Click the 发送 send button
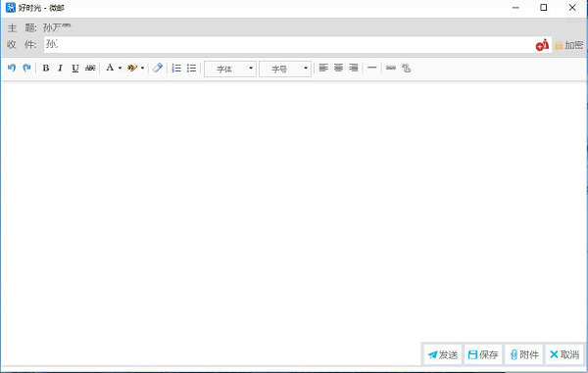The width and height of the screenshot is (588, 373). [x=443, y=354]
